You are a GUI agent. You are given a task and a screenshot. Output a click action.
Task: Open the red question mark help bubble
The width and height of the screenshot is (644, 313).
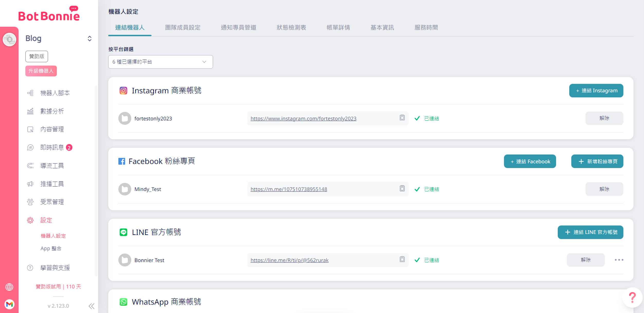click(632, 298)
